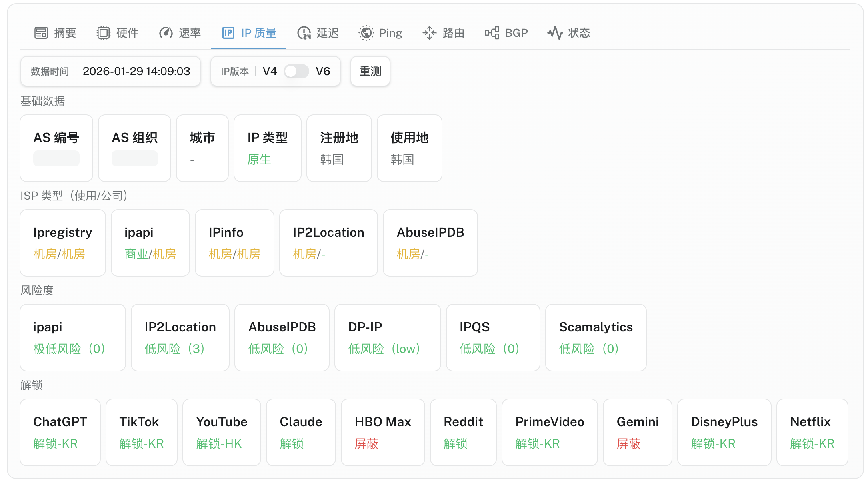The image size is (868, 483).
Task: Select the V6 label next to the switch
Action: (x=323, y=72)
